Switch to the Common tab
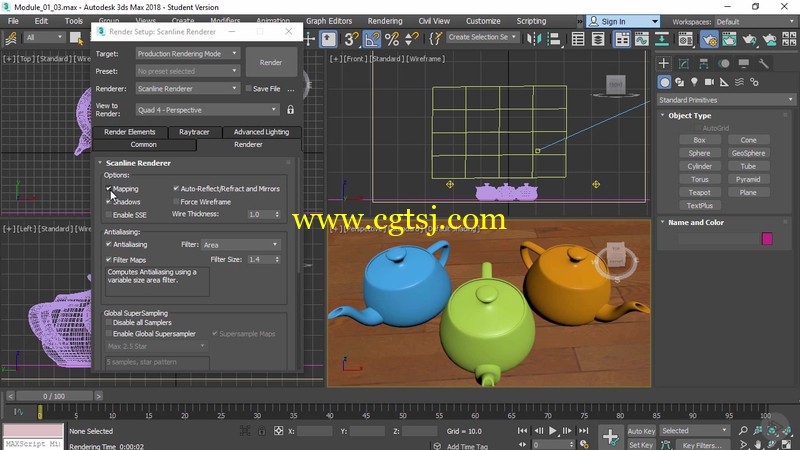800x450 pixels. (144, 145)
